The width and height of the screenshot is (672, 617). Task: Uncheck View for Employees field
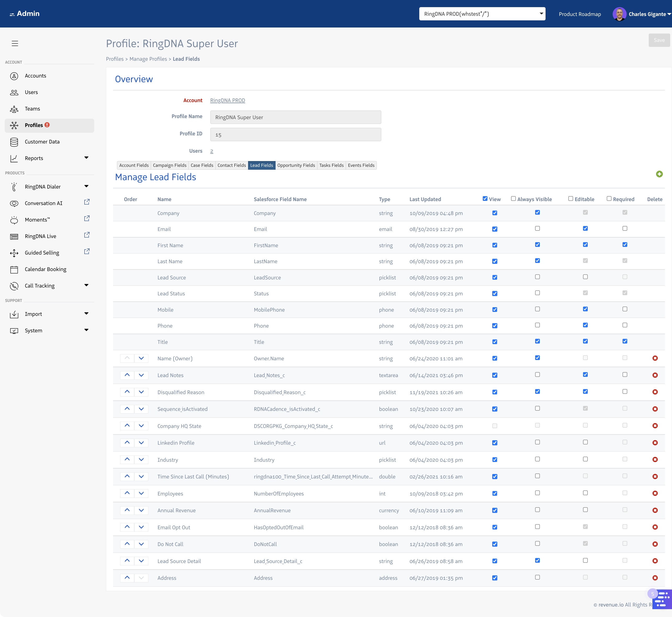tap(495, 493)
